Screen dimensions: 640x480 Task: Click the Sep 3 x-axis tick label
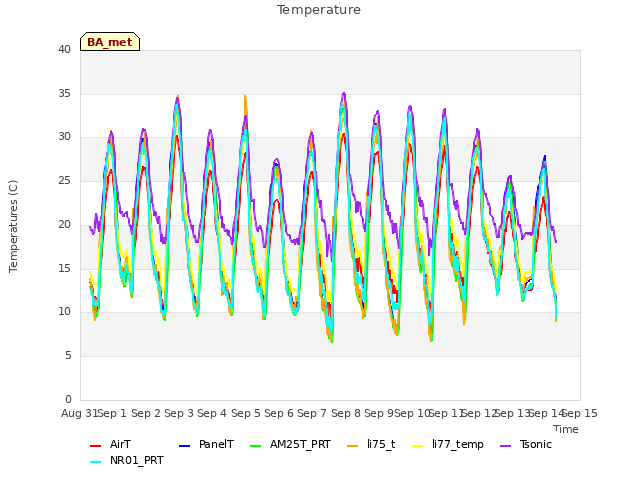click(x=179, y=413)
